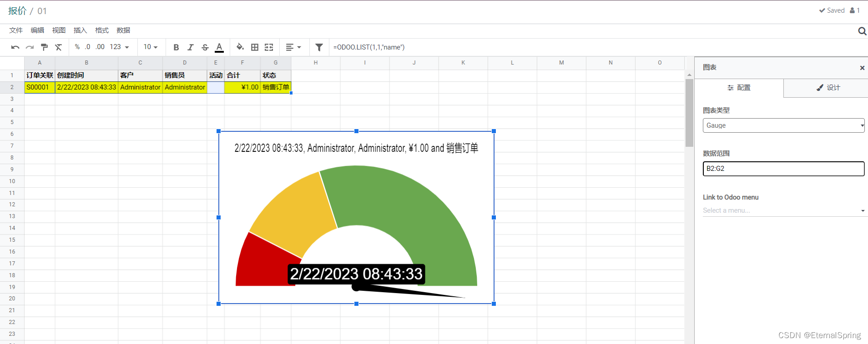Click the document name 01
The width and height of the screenshot is (868, 344).
(42, 11)
